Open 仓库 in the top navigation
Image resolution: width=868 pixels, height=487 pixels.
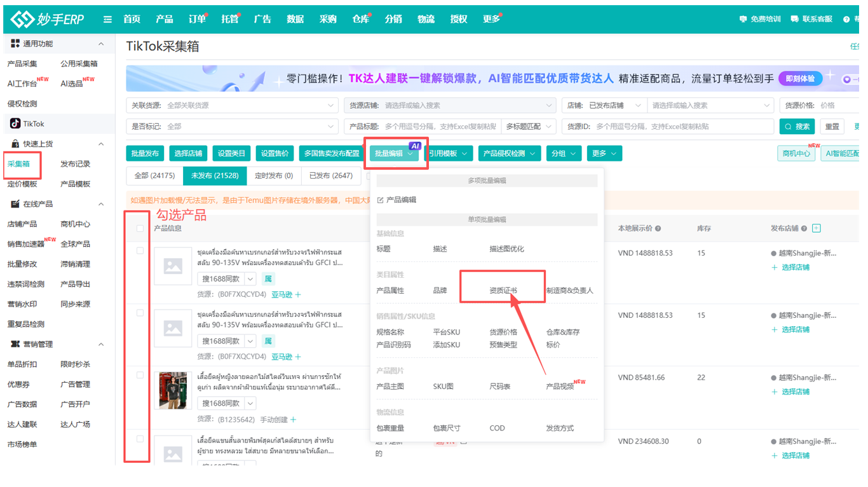click(360, 19)
